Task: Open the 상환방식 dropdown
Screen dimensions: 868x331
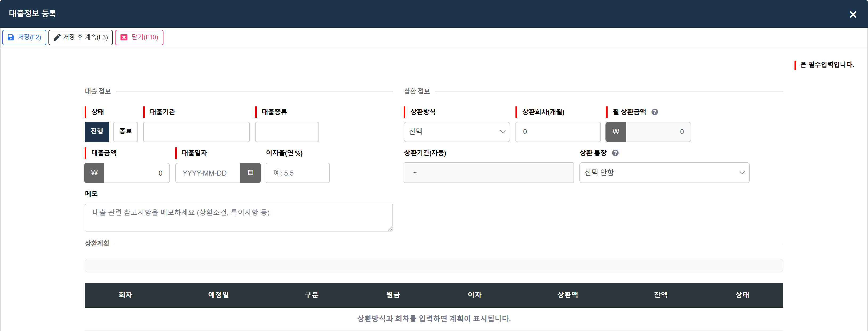Action: pos(457,132)
